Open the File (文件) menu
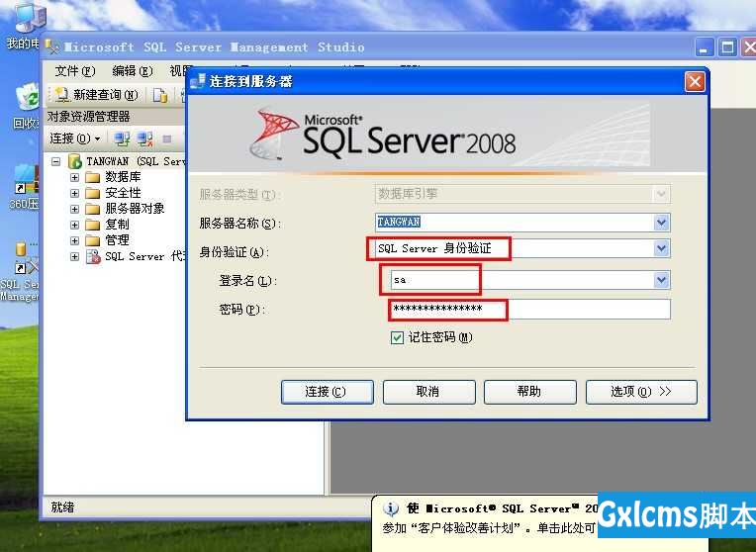 tap(75, 71)
